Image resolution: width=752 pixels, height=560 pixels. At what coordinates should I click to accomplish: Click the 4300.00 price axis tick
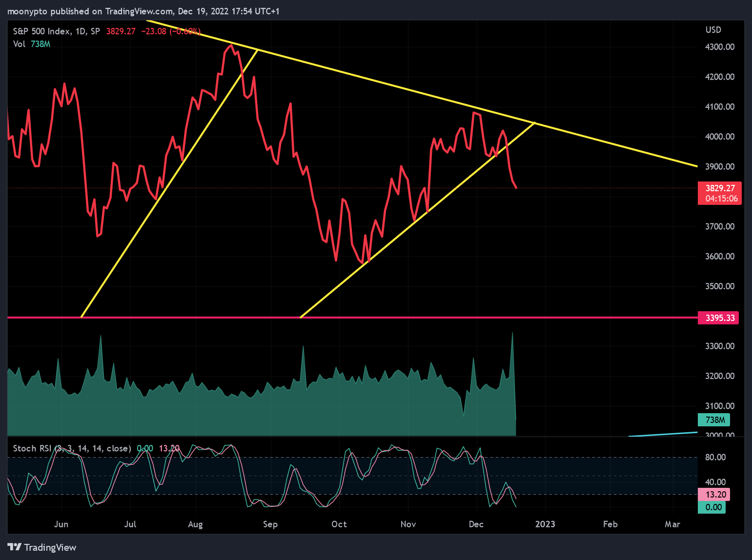(x=720, y=47)
